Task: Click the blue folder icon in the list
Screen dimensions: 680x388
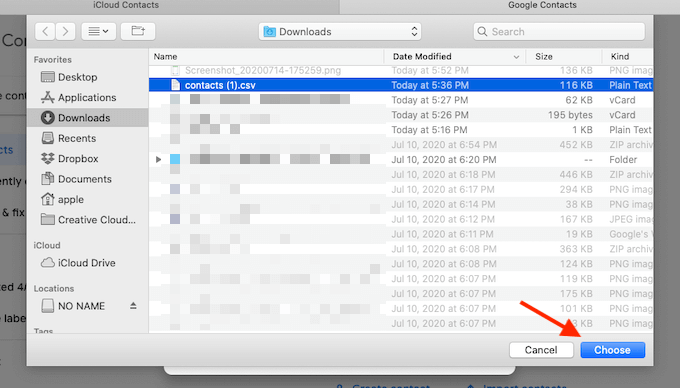Action: 175,160
